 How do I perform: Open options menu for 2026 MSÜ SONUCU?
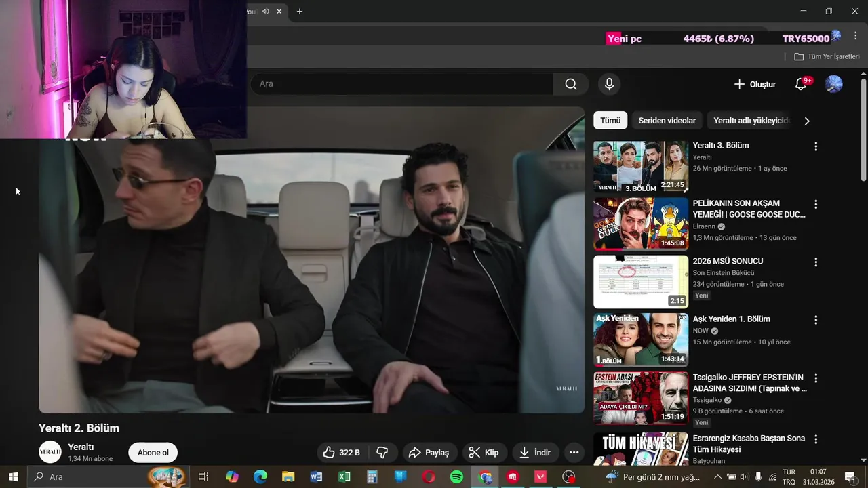816,262
